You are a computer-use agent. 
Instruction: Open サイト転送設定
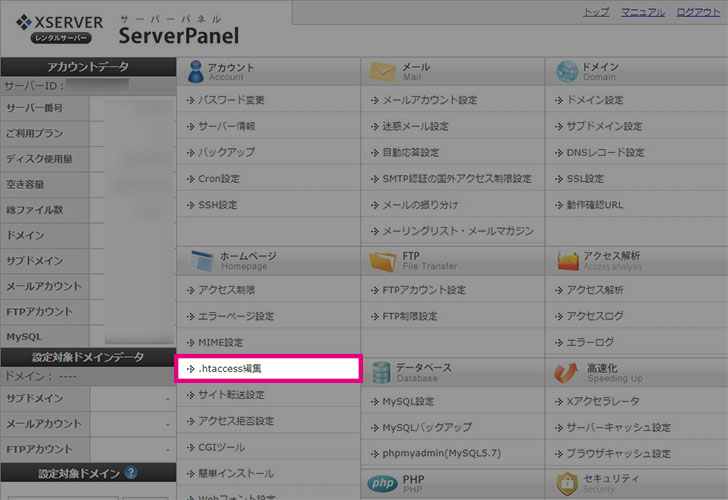coord(231,395)
